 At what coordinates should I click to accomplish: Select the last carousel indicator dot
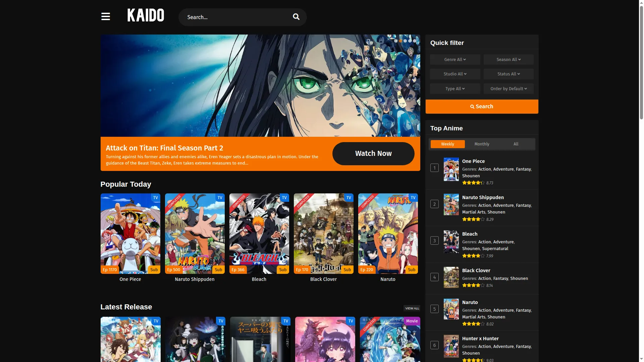click(x=415, y=41)
